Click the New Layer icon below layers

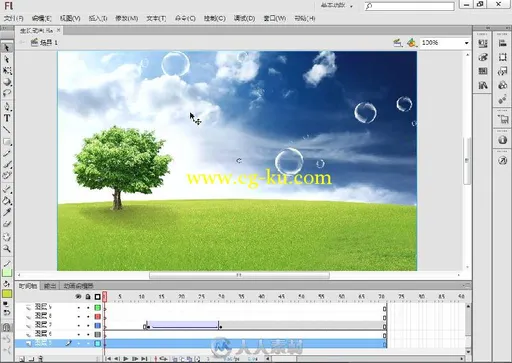(21, 359)
